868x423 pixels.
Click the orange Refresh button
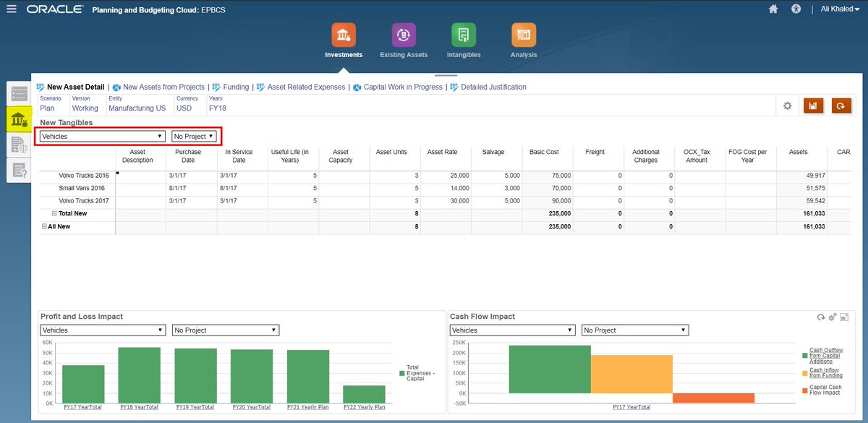click(x=841, y=106)
